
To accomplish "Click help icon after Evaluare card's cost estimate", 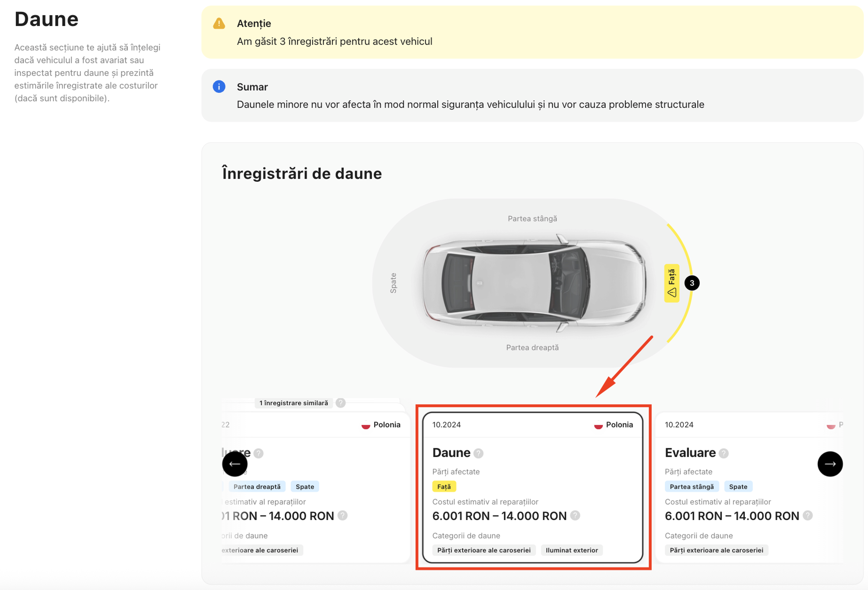I will click(807, 516).
